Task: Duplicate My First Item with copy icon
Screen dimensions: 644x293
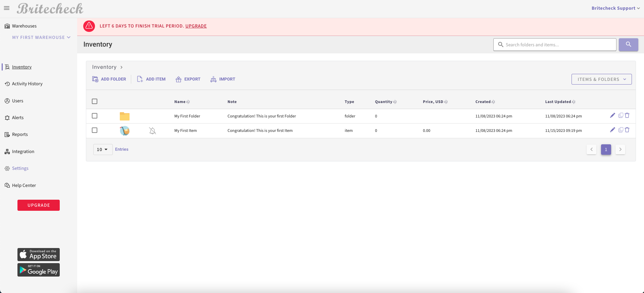Action: pyautogui.click(x=621, y=130)
